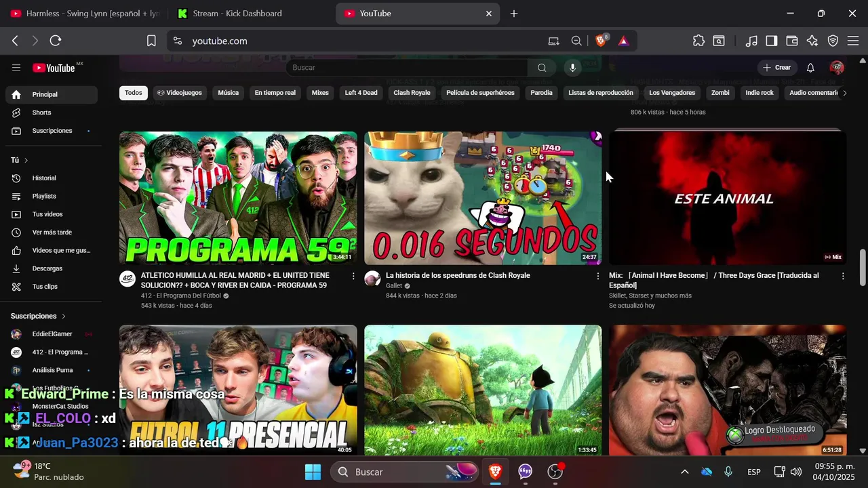Select the Zombi filter chip
Viewport: 868px width, 488px height.
click(720, 93)
